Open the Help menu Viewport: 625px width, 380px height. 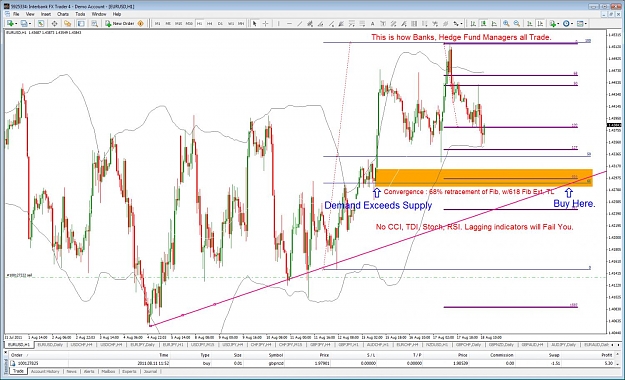point(116,14)
